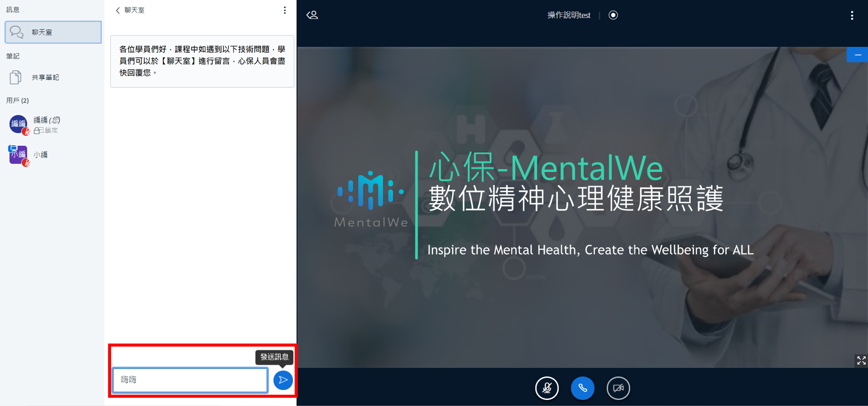Select user 小編 avatar in user list
This screenshot has width=868, height=406.
pyautogui.click(x=19, y=155)
